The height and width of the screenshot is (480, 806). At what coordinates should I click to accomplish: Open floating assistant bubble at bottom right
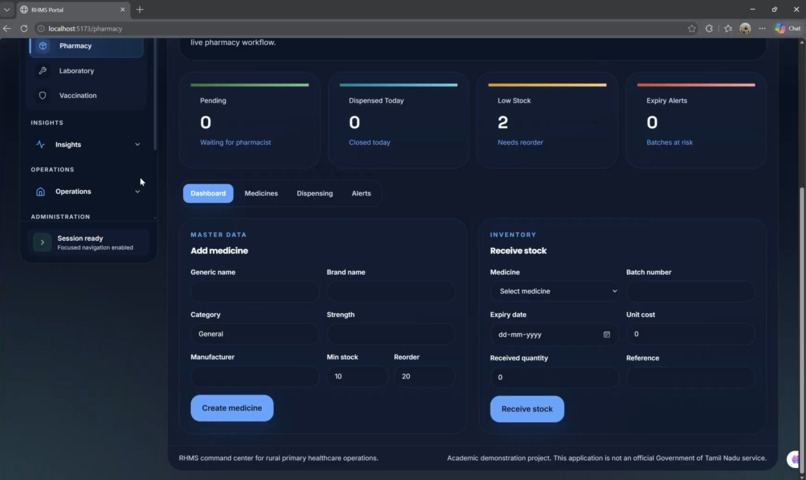pyautogui.click(x=795, y=458)
